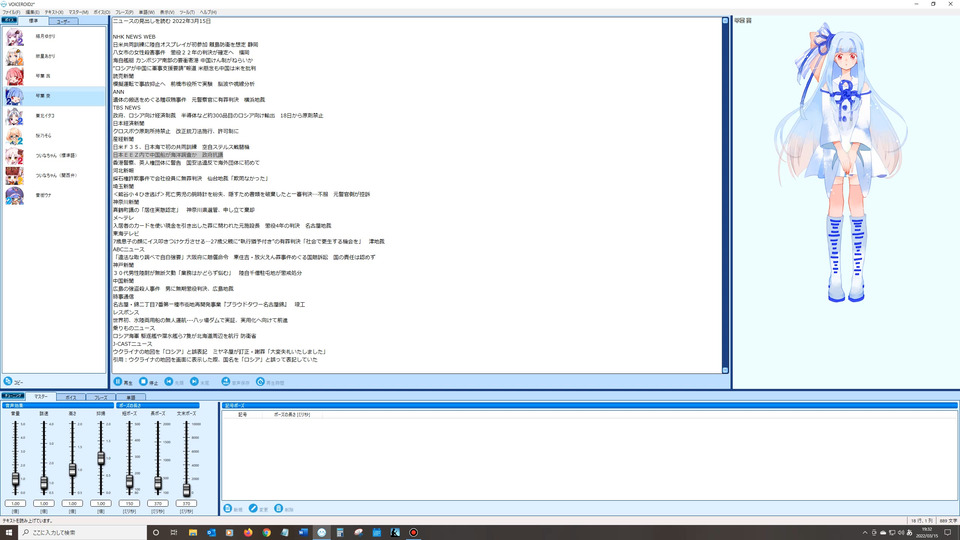960x540 pixels.
Task: Open File Explorer from the taskbar
Action: (x=193, y=532)
